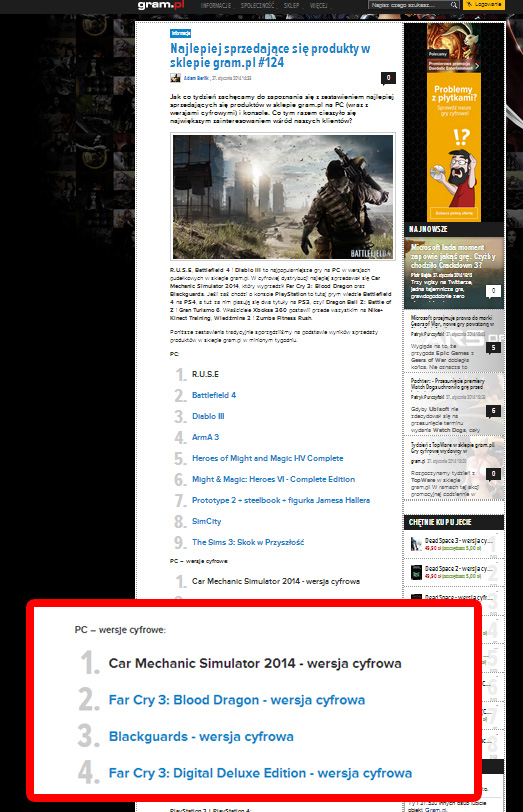This screenshot has width=523, height=812.
Task: Click the Battlefield 4 article image
Action: pos(283,197)
